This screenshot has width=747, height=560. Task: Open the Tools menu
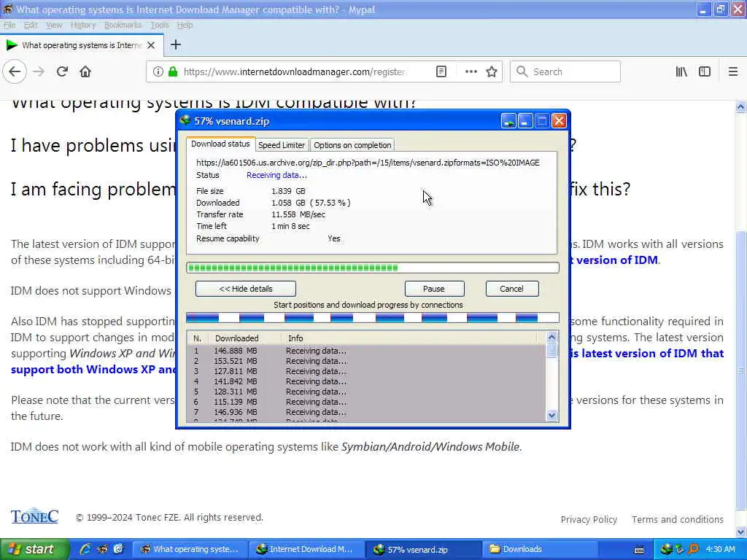[x=160, y=26]
